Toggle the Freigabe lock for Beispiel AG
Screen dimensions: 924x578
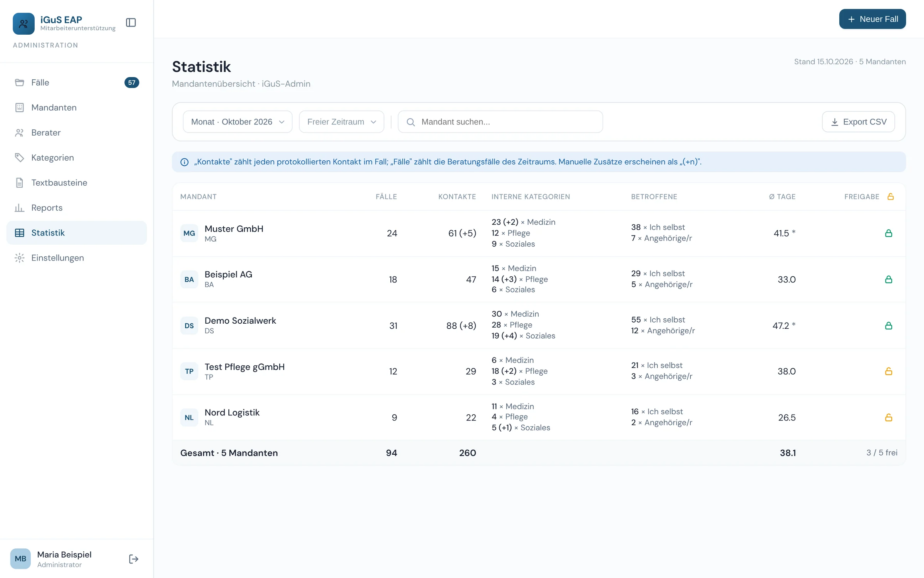[x=889, y=279]
